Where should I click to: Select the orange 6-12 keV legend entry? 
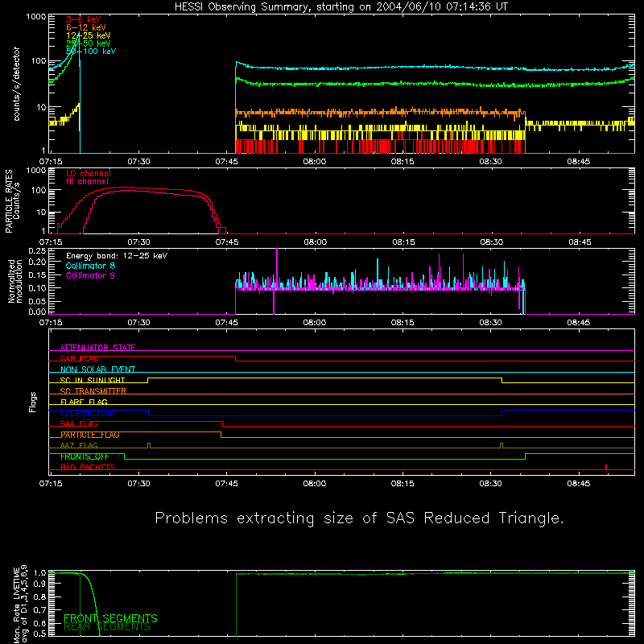tap(86, 27)
